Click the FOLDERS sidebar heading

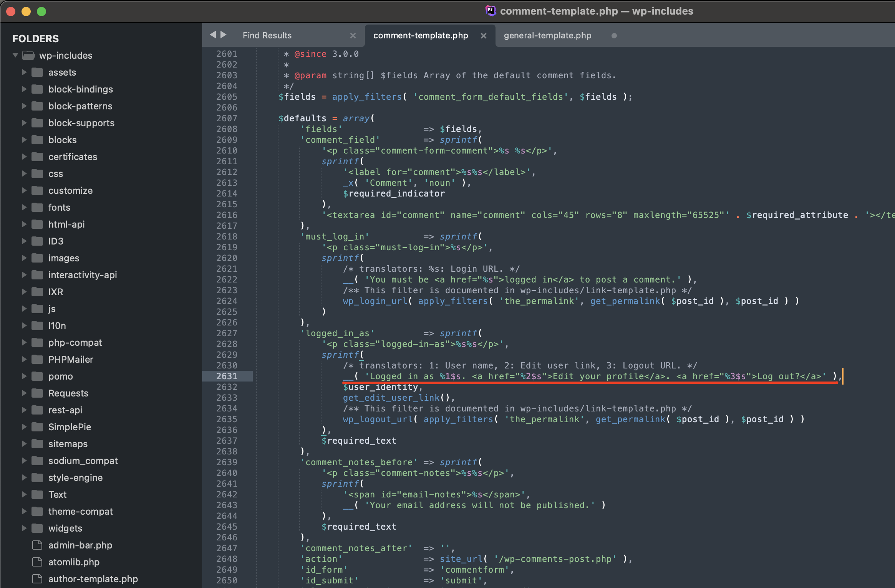click(36, 39)
